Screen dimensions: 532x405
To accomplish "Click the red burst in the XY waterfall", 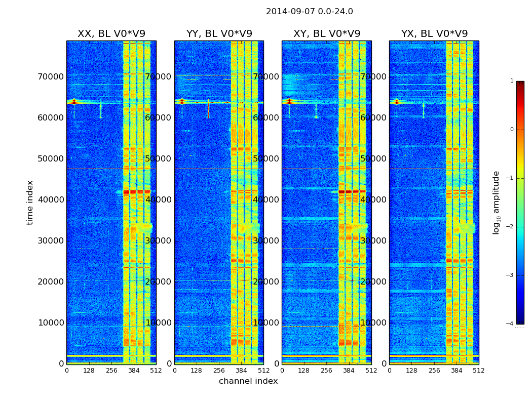I will point(289,101).
